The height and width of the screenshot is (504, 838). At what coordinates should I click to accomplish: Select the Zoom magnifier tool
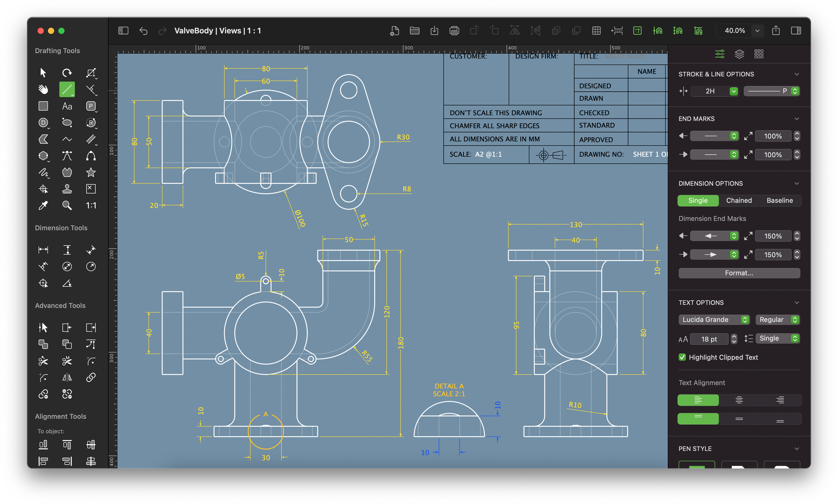[67, 205]
